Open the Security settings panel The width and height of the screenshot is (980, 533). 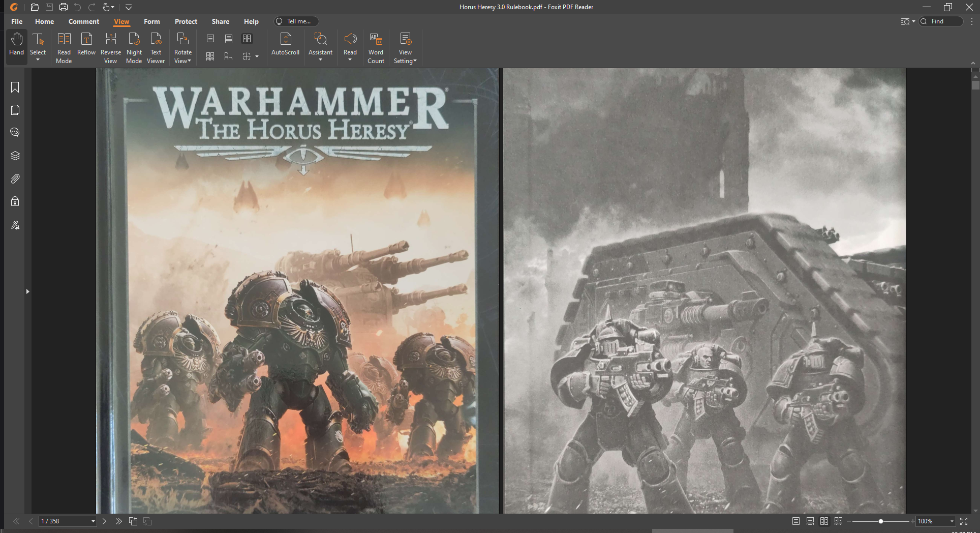(x=15, y=201)
